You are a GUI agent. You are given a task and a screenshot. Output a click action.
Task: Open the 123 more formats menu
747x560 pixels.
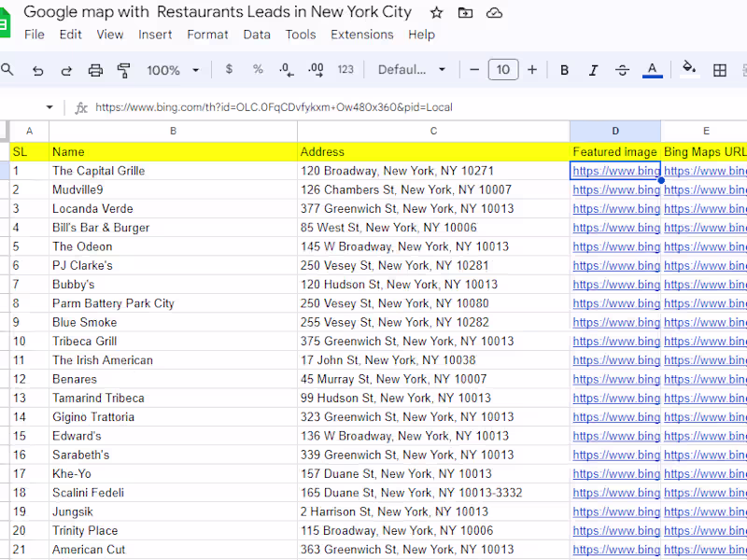pos(345,69)
